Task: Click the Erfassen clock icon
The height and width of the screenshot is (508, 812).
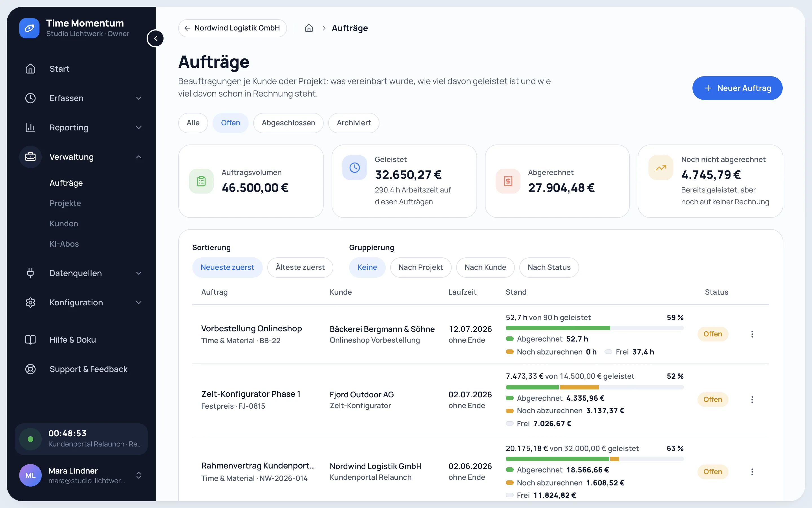Action: 30,98
